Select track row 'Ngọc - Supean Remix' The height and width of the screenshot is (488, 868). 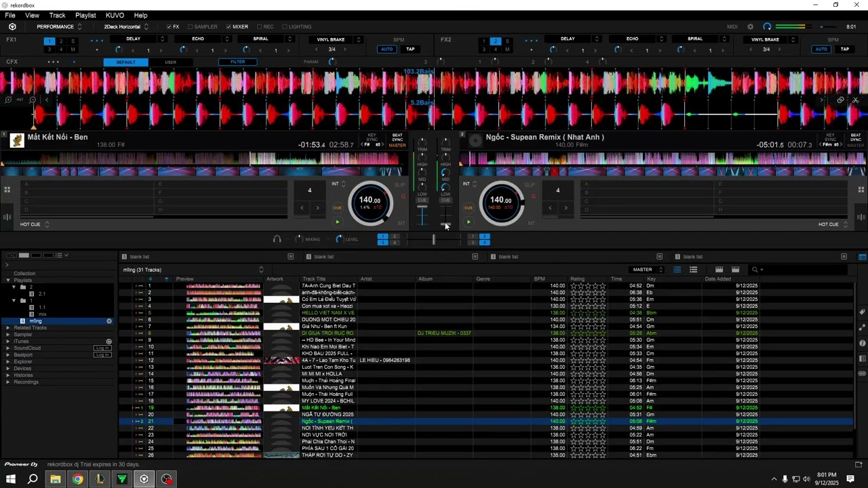tap(486, 421)
